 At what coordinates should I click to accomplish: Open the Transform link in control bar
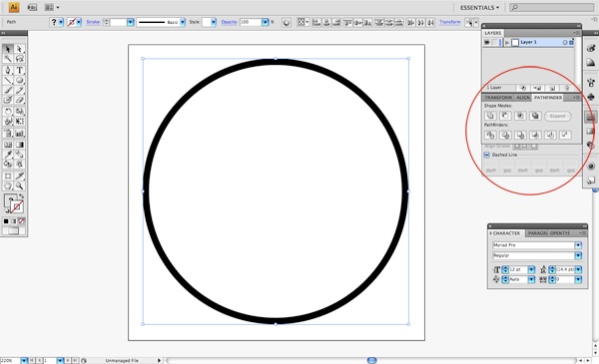click(x=449, y=22)
